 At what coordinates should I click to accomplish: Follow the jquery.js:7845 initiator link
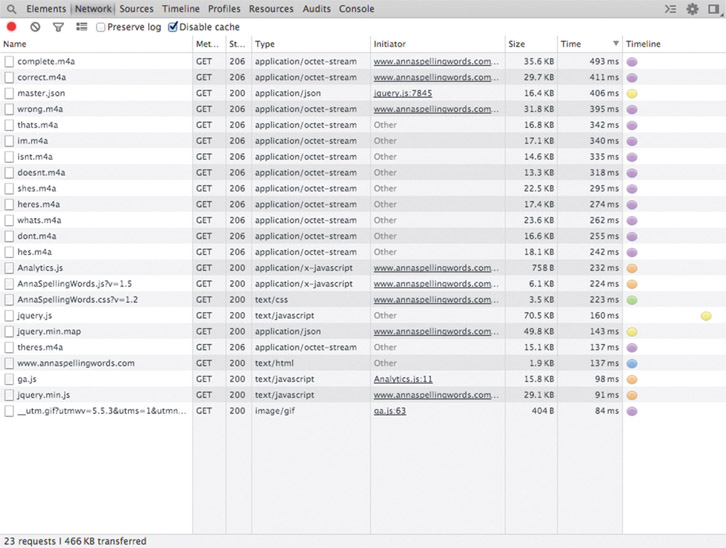point(403,93)
